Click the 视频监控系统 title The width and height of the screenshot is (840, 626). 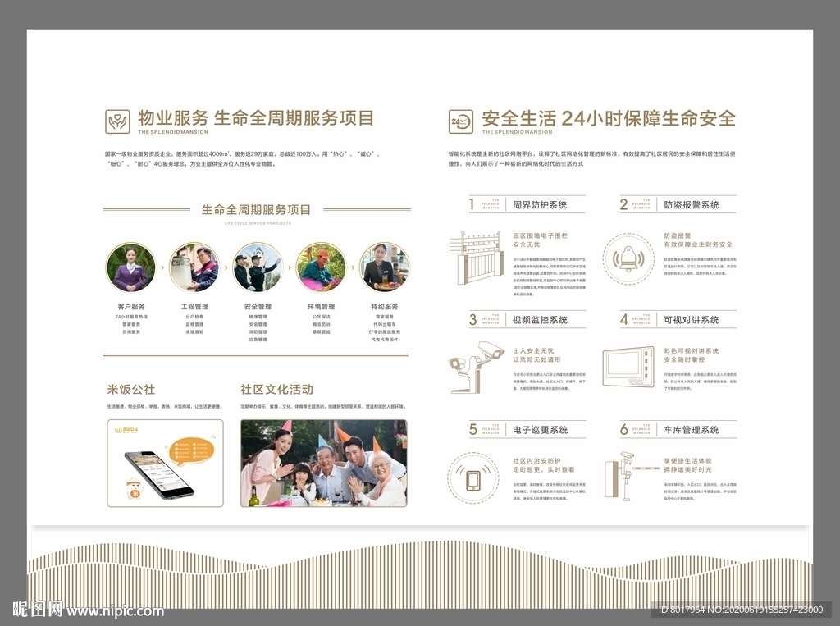(540, 320)
